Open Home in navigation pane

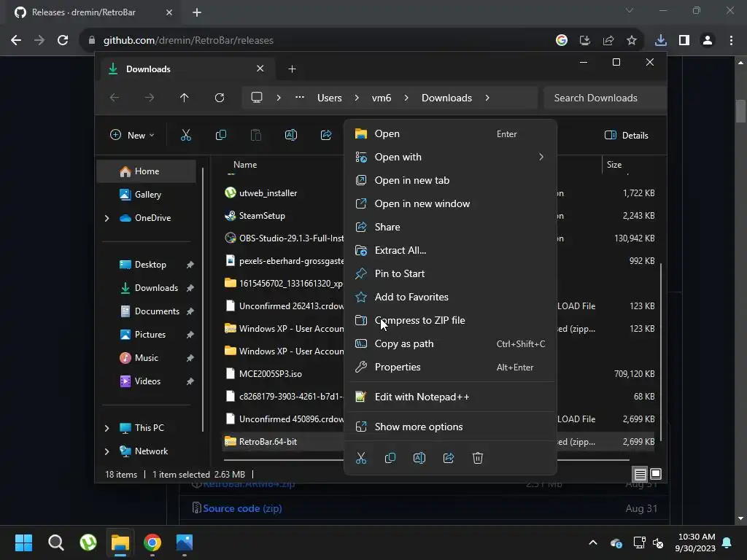[x=146, y=171]
